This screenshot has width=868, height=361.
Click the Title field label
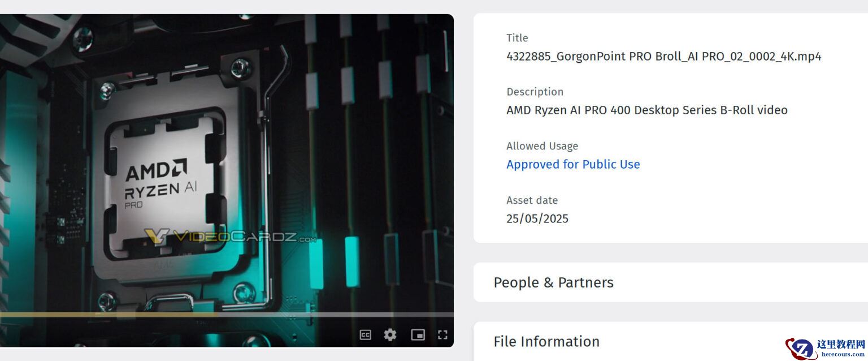[x=517, y=38]
